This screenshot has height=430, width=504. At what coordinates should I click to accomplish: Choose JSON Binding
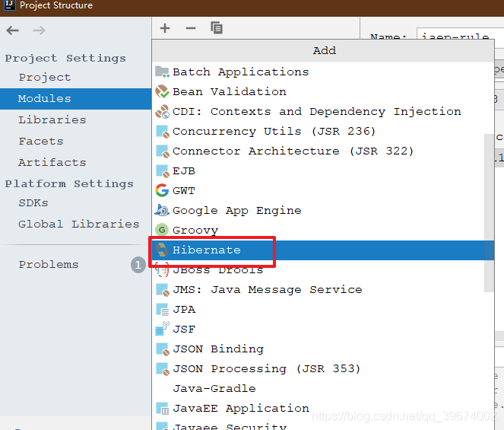323,349
